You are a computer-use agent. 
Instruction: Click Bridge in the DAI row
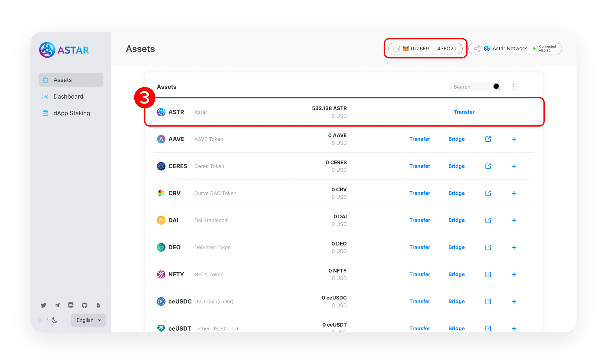(456, 220)
